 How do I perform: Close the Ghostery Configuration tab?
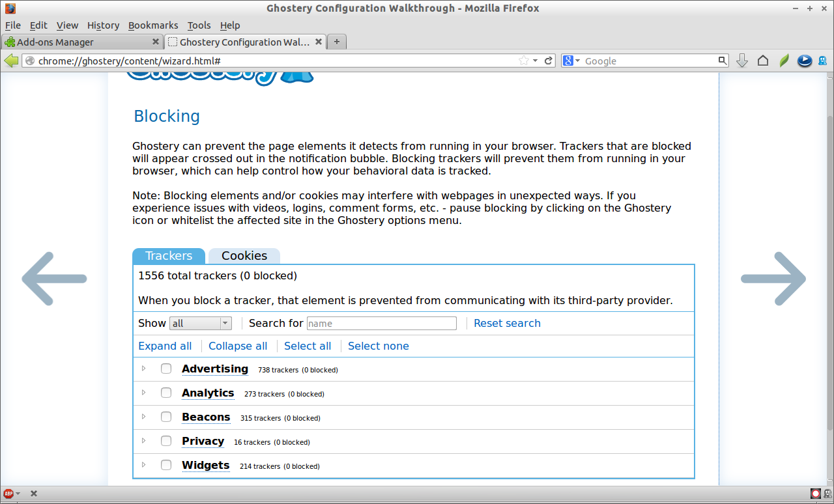(319, 42)
